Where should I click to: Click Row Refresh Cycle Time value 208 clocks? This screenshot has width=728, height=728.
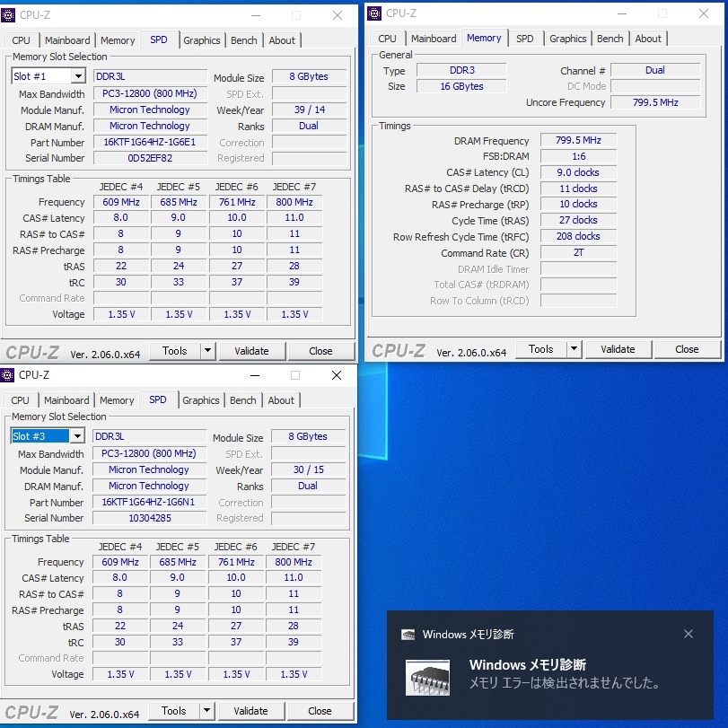click(578, 236)
